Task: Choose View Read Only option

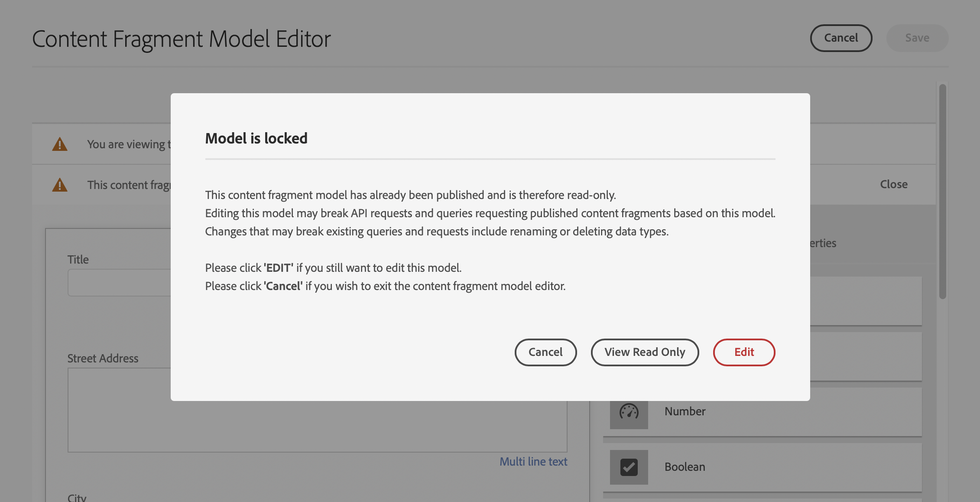Action: point(645,352)
